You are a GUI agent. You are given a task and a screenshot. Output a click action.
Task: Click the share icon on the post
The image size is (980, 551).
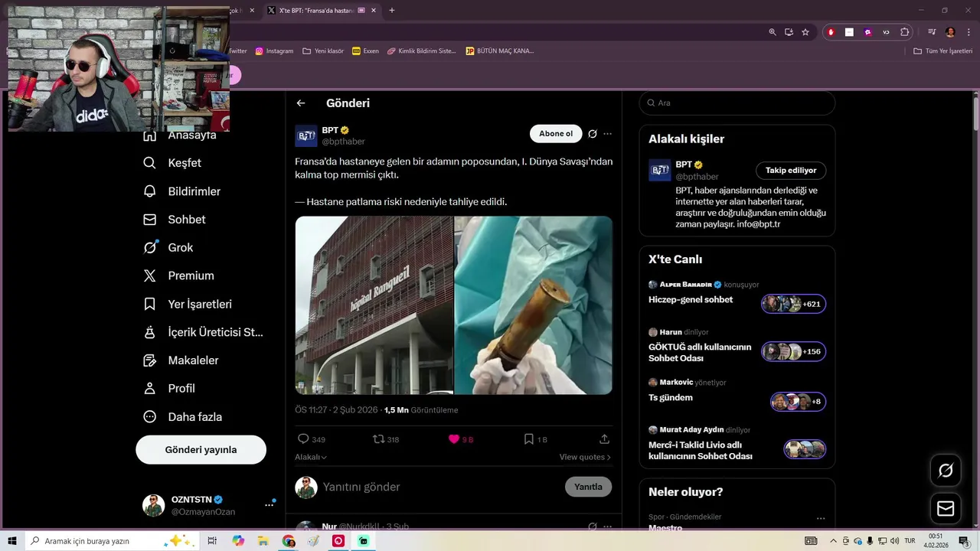tap(604, 439)
